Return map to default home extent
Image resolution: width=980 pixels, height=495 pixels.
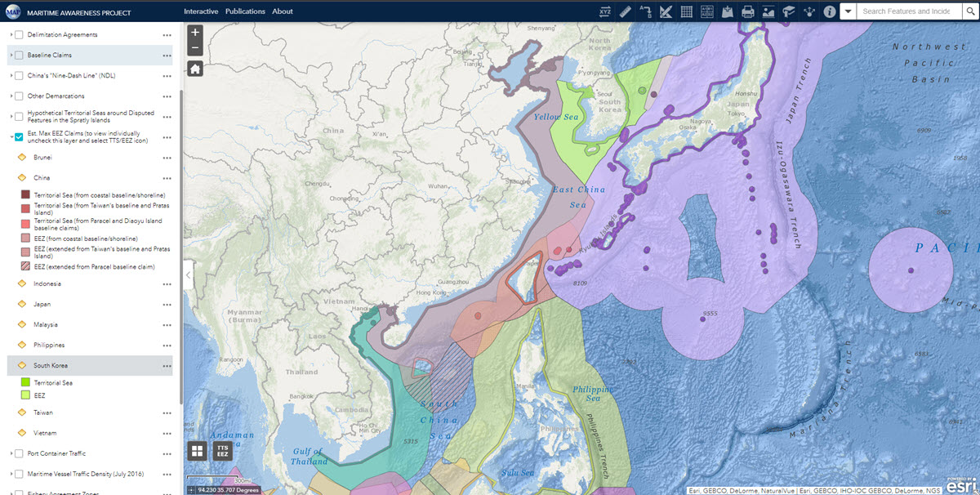(195, 69)
